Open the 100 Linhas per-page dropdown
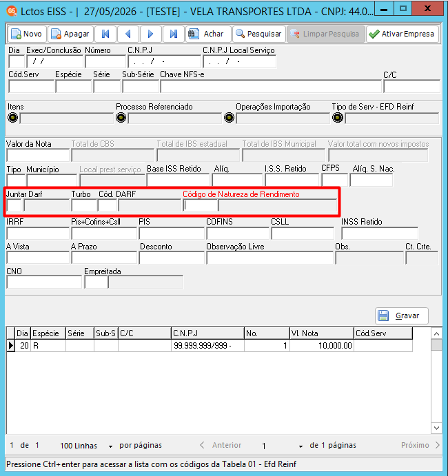 [87, 446]
